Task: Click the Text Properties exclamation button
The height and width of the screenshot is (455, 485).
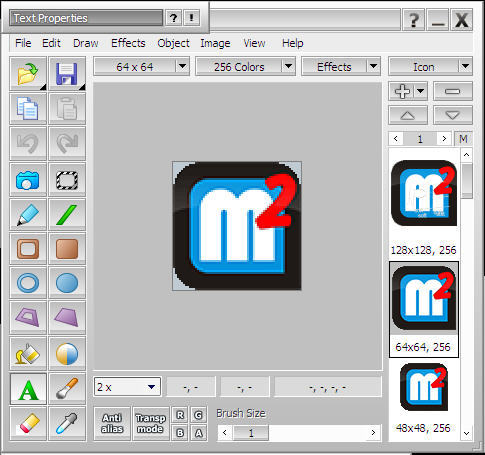Action: tap(191, 18)
